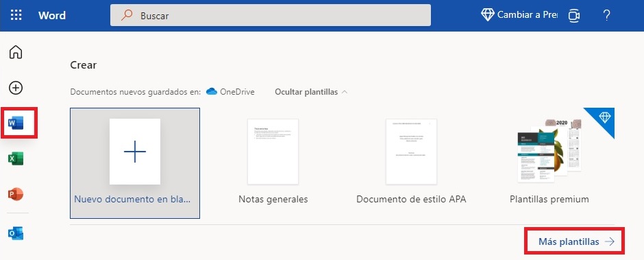Open the Notas generales template
This screenshot has width=644, height=260.
pos(273,152)
